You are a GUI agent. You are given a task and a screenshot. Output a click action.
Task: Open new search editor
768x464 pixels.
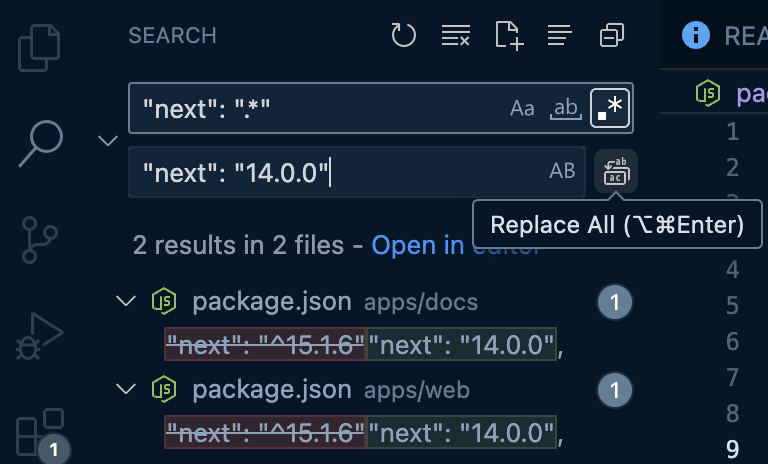(x=509, y=35)
